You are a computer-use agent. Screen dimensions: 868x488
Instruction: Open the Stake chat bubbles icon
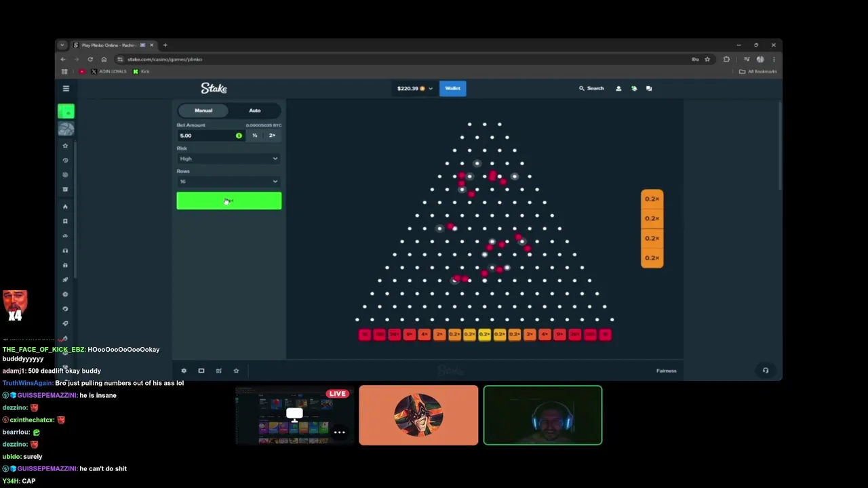649,88
